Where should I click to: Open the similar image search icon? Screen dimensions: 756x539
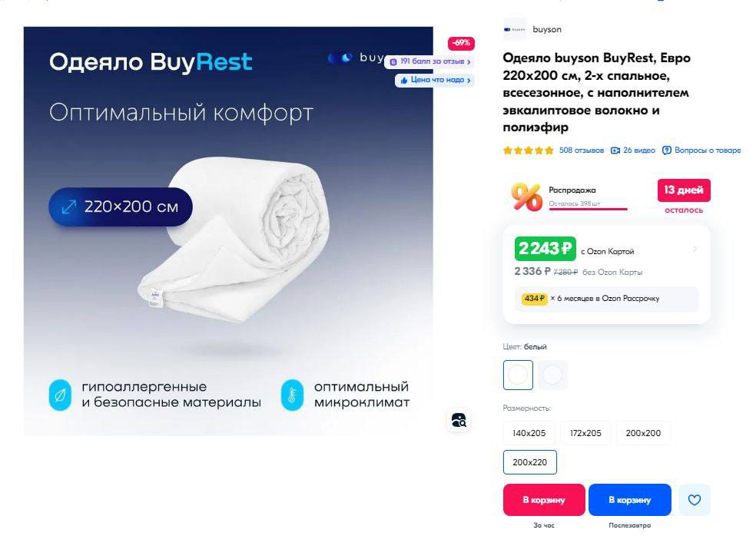coord(459,420)
